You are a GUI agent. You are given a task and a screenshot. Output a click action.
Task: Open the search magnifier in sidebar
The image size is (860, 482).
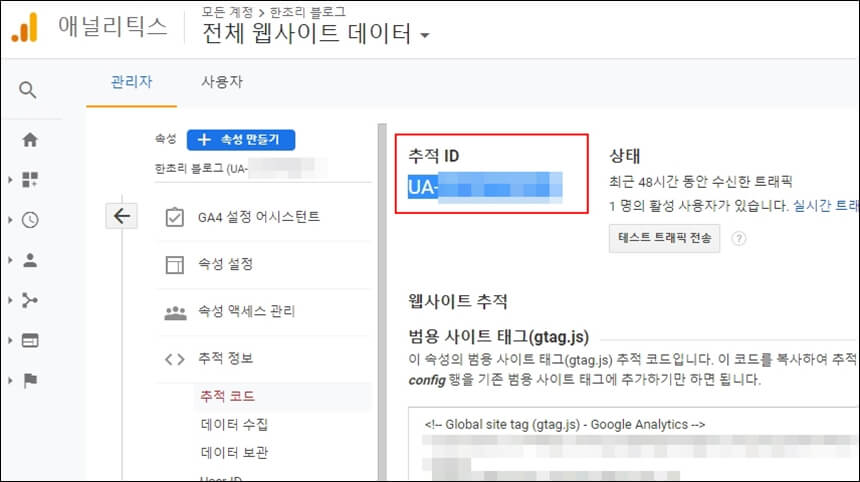[x=28, y=89]
